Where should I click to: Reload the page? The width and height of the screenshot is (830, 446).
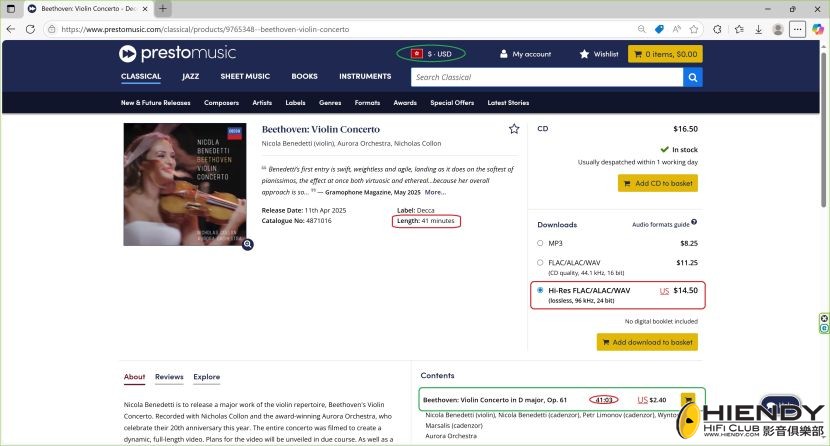30,29
